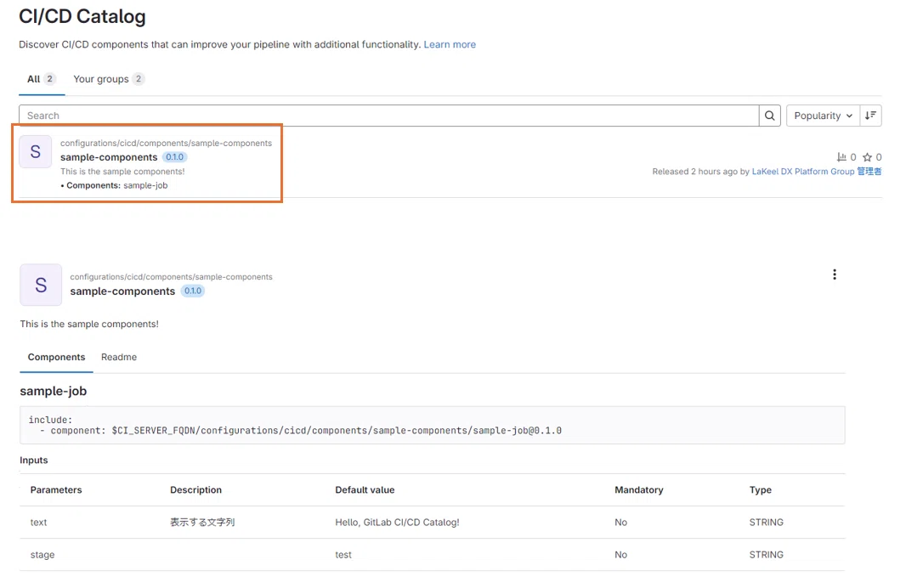Click the S avatar in component detail header

pos(41,285)
